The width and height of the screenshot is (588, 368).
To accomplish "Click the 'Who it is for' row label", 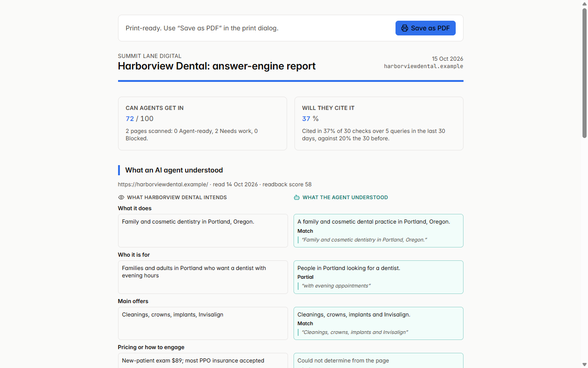I will pyautogui.click(x=134, y=255).
